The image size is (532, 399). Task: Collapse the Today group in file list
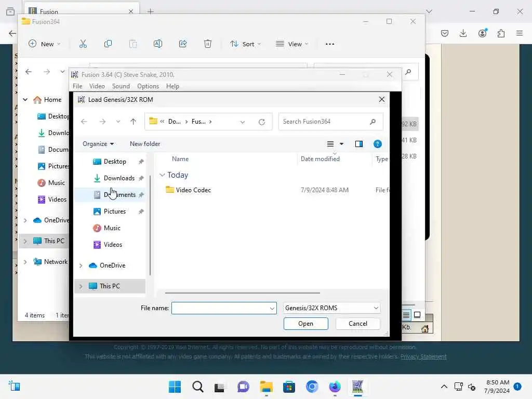162,175
